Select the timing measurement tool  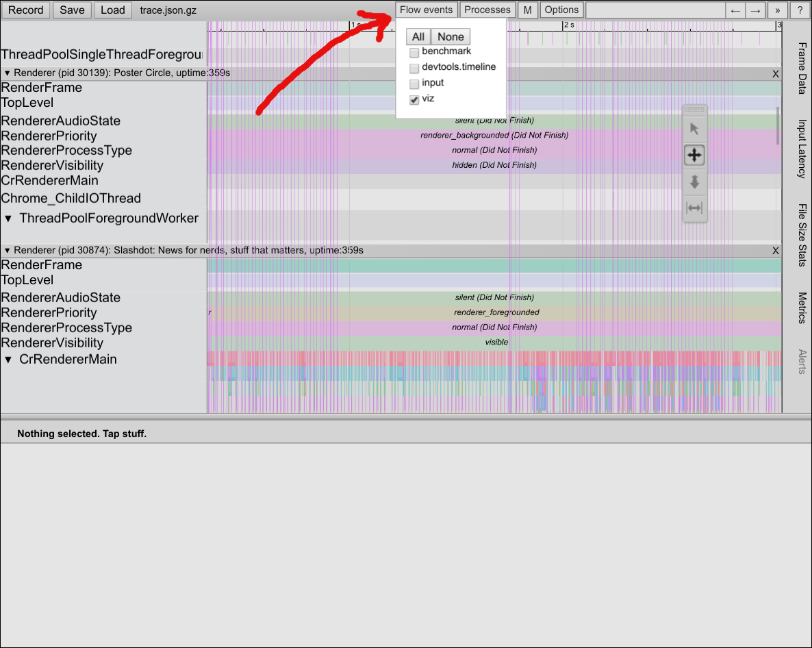(x=694, y=208)
